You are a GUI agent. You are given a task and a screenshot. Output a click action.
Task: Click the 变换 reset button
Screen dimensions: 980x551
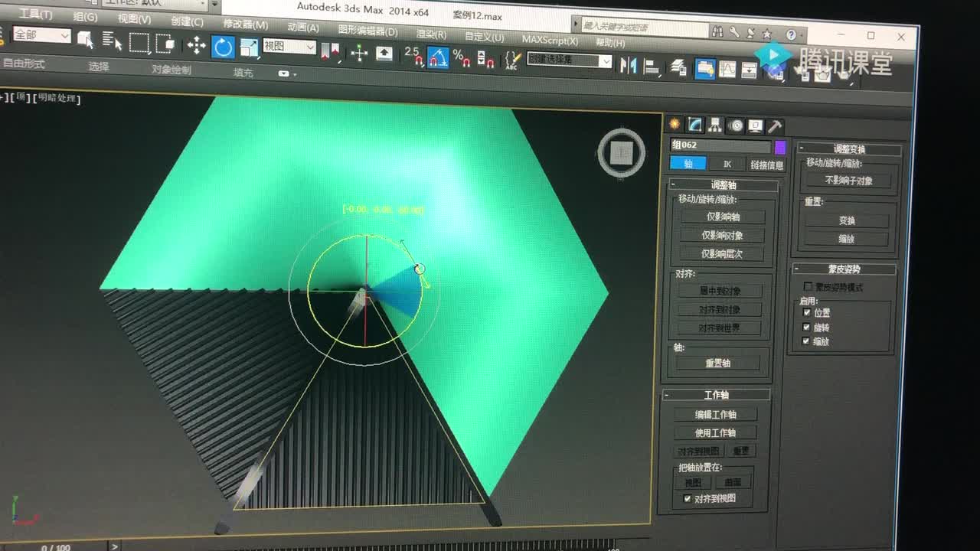846,220
